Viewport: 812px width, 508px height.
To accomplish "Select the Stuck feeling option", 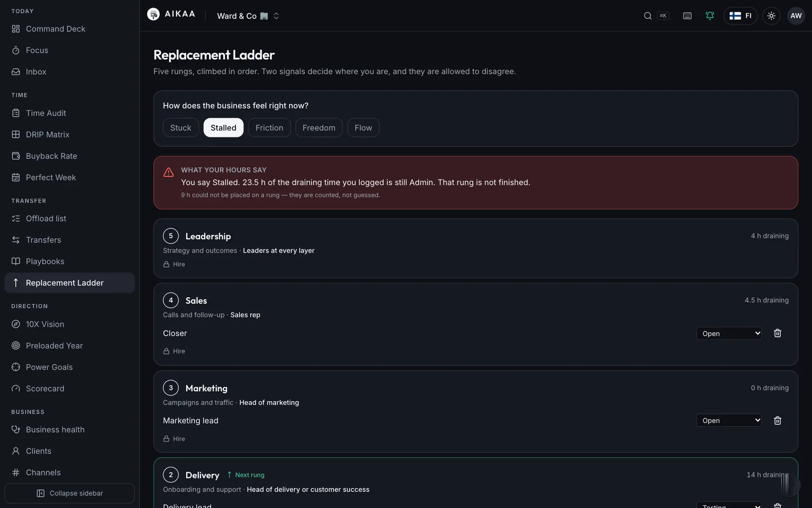I will 181,128.
